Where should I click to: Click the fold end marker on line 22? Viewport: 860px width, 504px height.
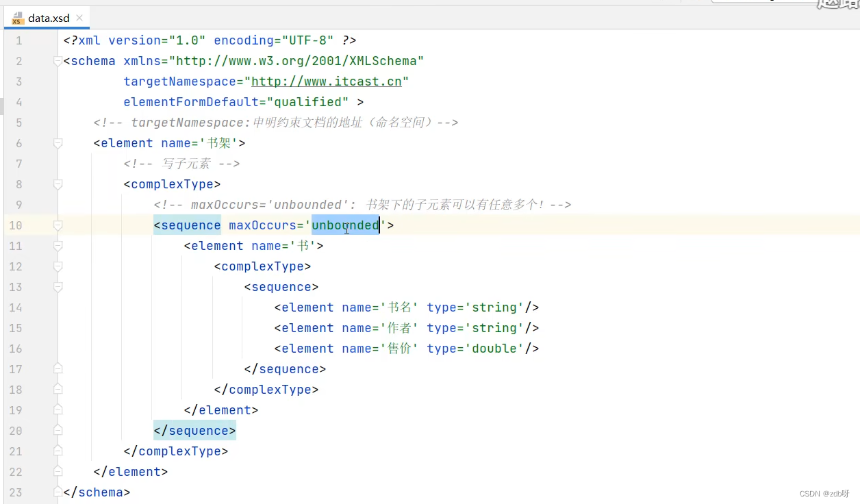[x=58, y=471]
